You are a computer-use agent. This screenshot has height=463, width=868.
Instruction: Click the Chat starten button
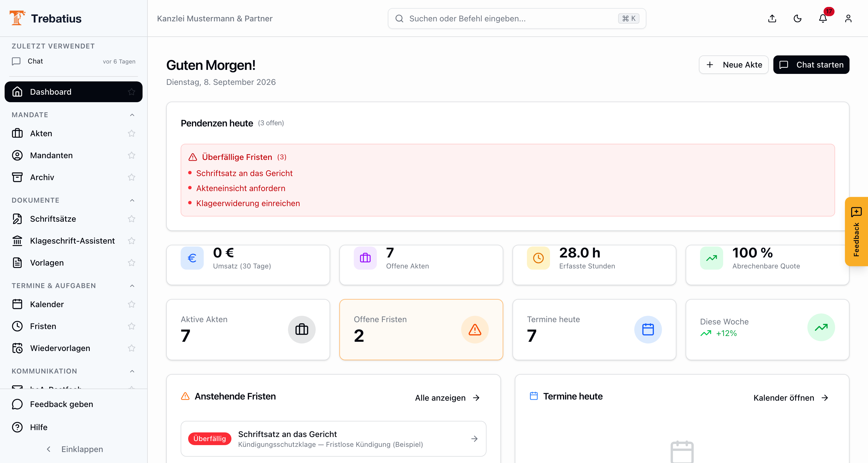pyautogui.click(x=811, y=65)
